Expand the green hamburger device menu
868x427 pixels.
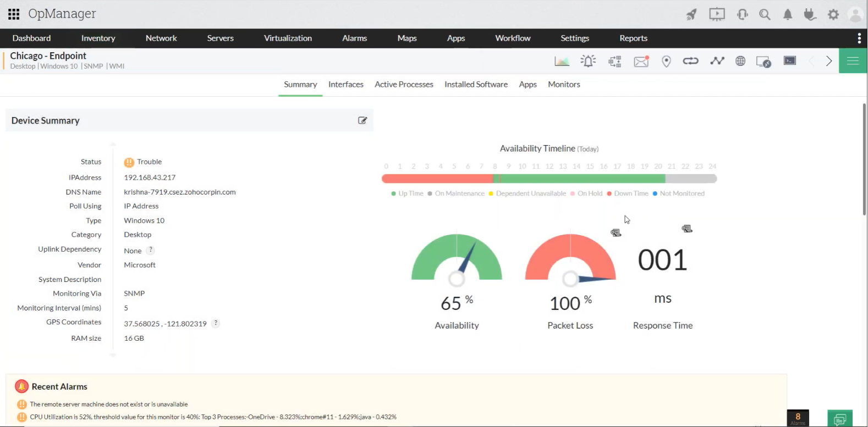853,61
